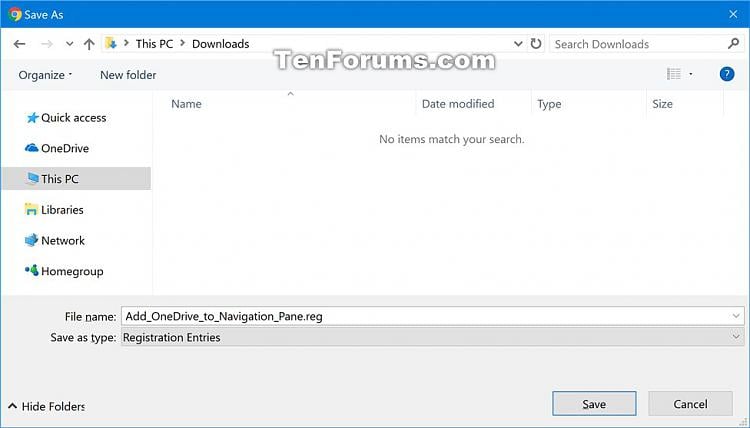Sort by Date modified column

coord(458,104)
